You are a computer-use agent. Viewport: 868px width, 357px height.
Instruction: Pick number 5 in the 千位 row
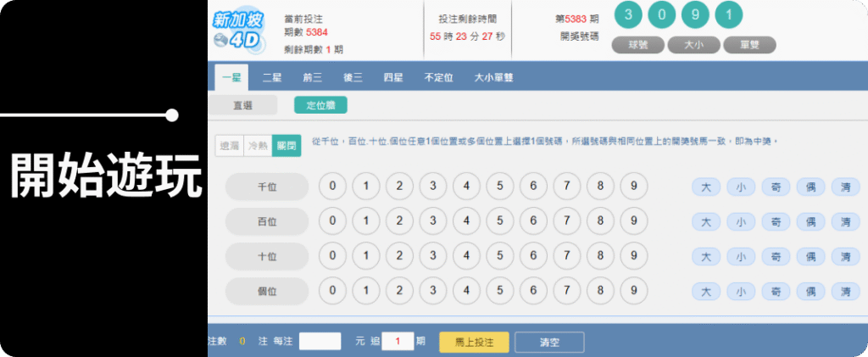(500, 187)
